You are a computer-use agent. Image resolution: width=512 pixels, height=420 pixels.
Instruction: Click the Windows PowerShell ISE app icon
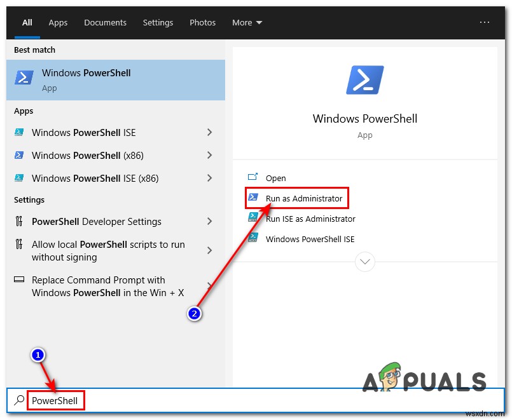[x=19, y=132]
